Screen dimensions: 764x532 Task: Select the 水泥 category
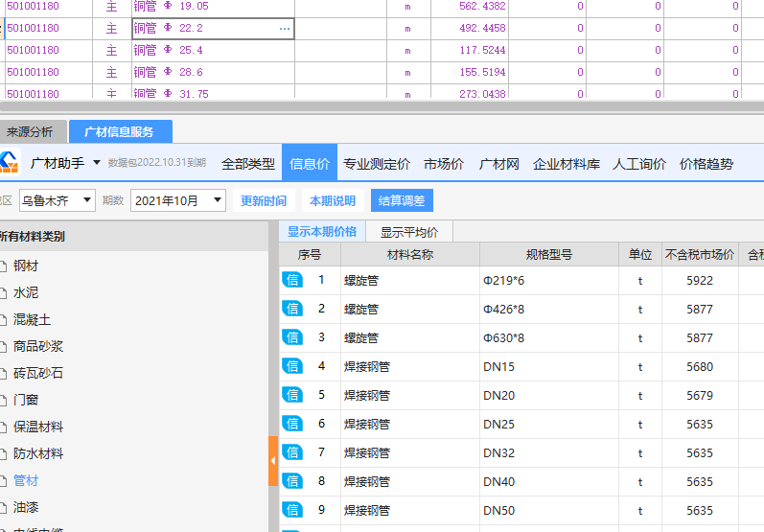tap(26, 292)
